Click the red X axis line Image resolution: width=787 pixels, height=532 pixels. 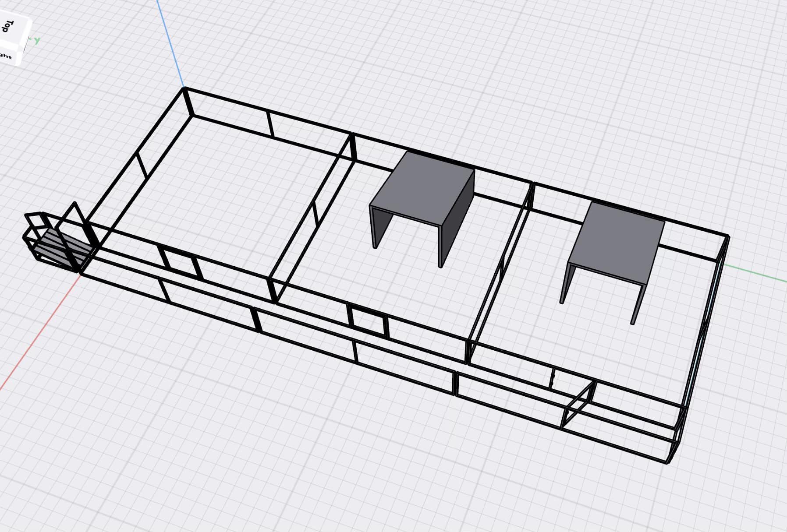click(x=39, y=333)
